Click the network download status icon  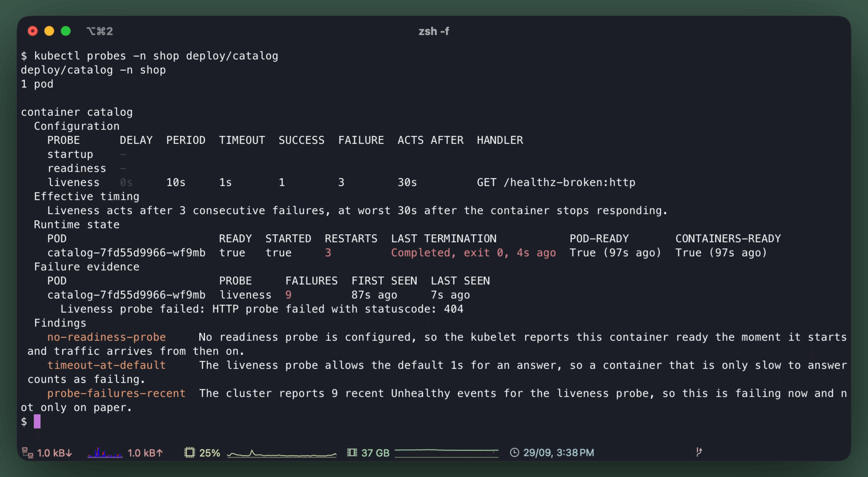point(28,453)
